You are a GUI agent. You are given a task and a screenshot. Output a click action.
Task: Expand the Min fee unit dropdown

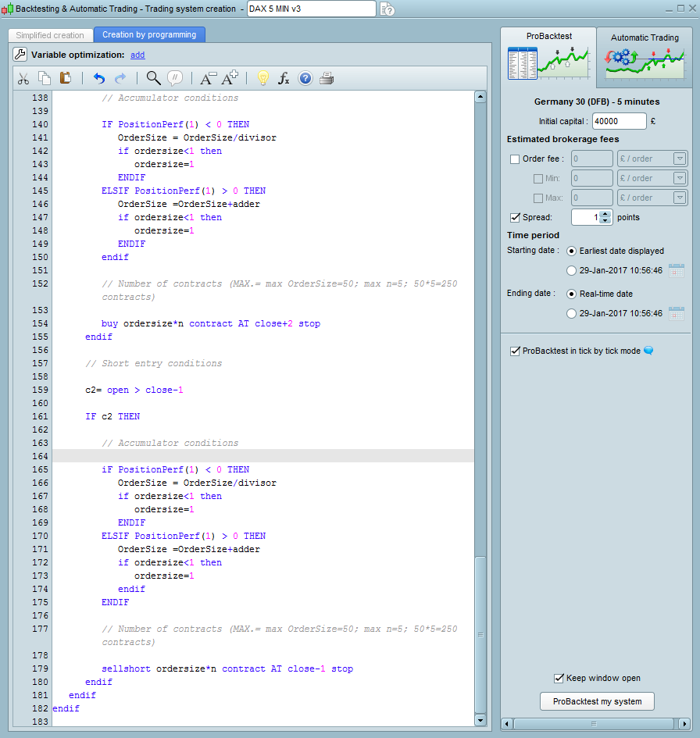(x=679, y=179)
